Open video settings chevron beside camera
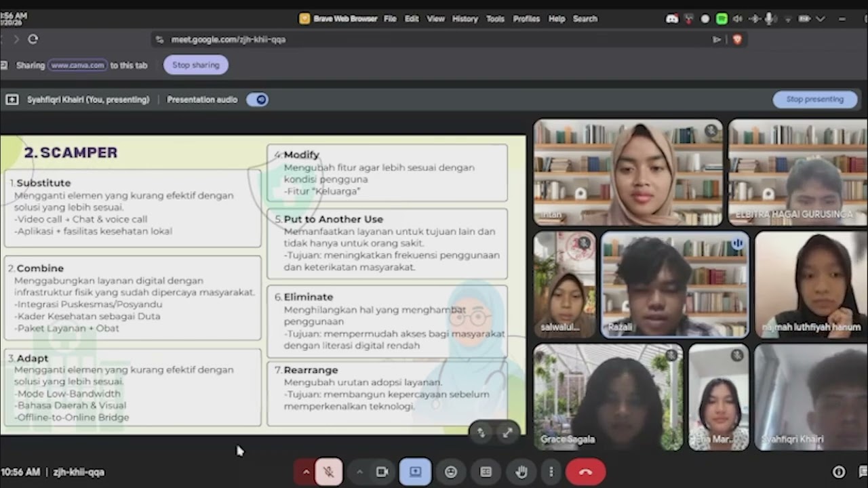 coord(359,472)
